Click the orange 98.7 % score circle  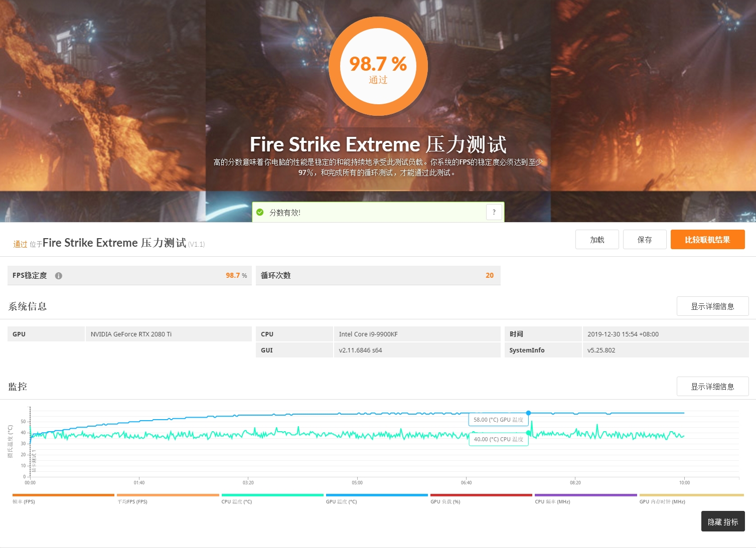coord(378,67)
